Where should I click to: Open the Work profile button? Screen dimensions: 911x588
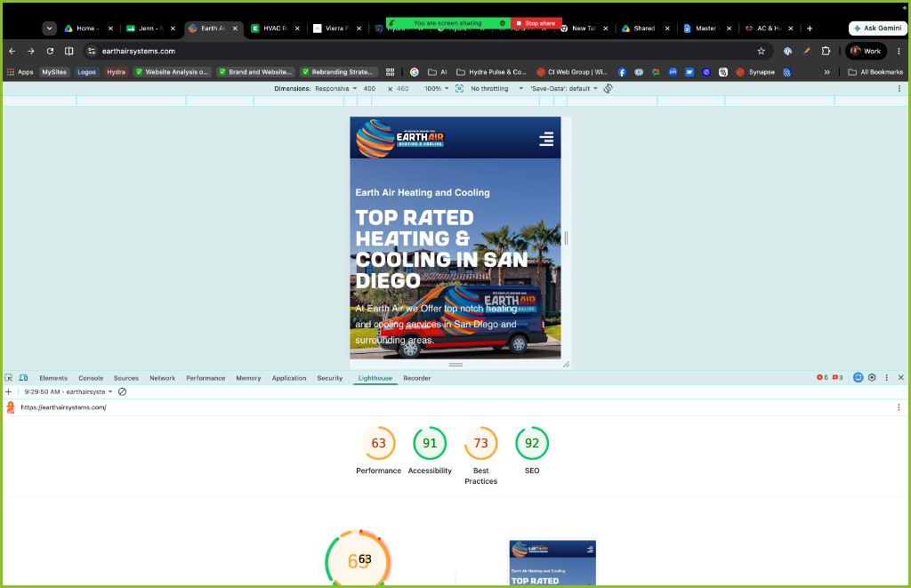click(866, 51)
